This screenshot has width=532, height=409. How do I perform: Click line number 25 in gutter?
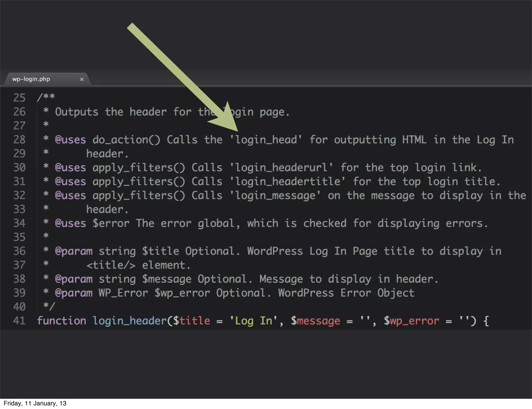click(19, 98)
